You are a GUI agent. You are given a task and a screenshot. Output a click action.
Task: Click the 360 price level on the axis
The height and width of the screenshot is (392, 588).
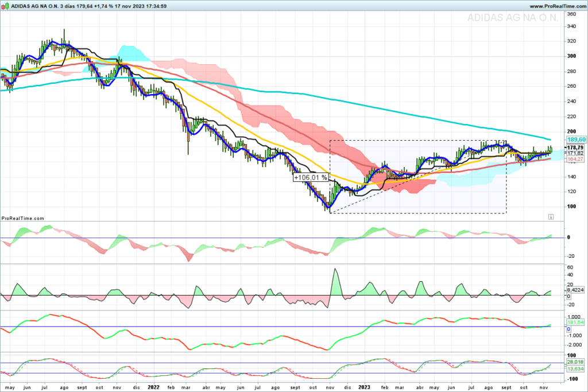click(571, 14)
